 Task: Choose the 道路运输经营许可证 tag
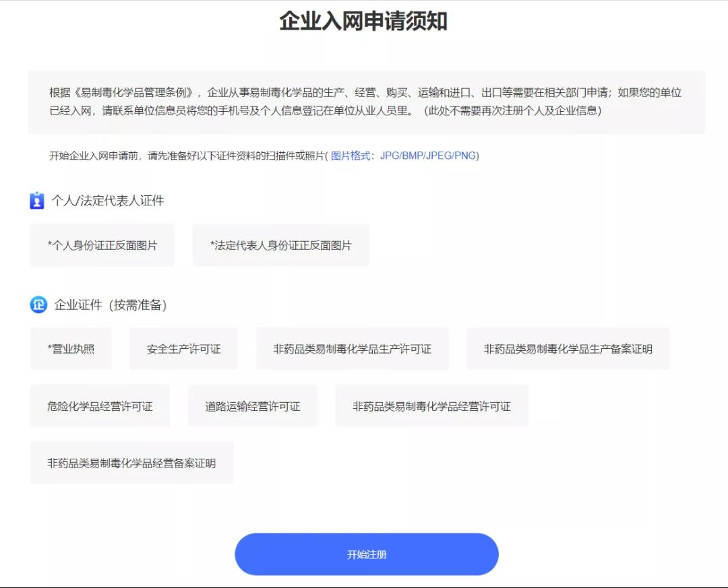pyautogui.click(x=252, y=406)
